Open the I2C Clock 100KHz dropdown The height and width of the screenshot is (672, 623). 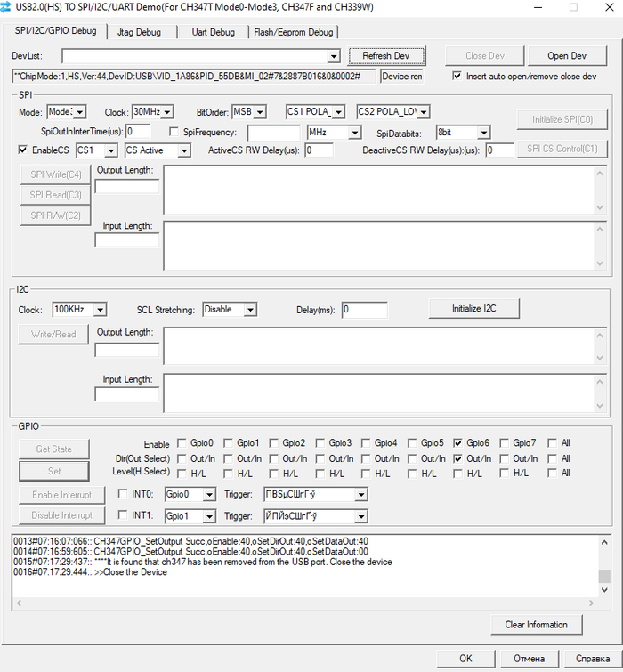point(100,310)
